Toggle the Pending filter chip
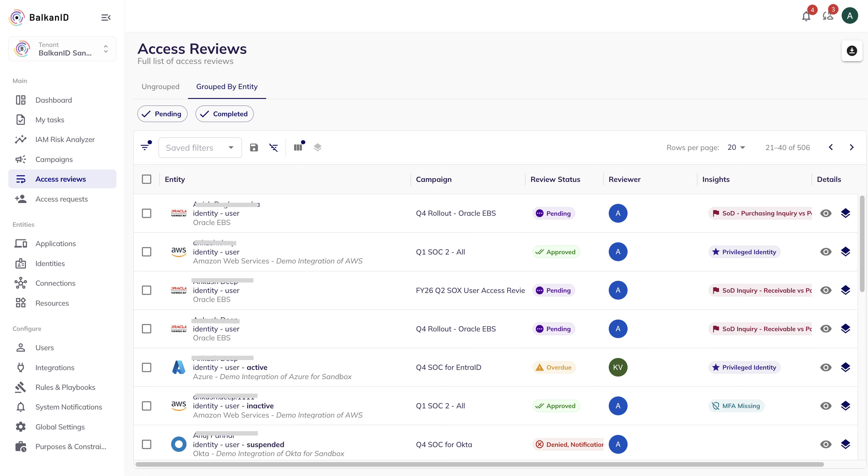The image size is (868, 476). click(x=162, y=114)
